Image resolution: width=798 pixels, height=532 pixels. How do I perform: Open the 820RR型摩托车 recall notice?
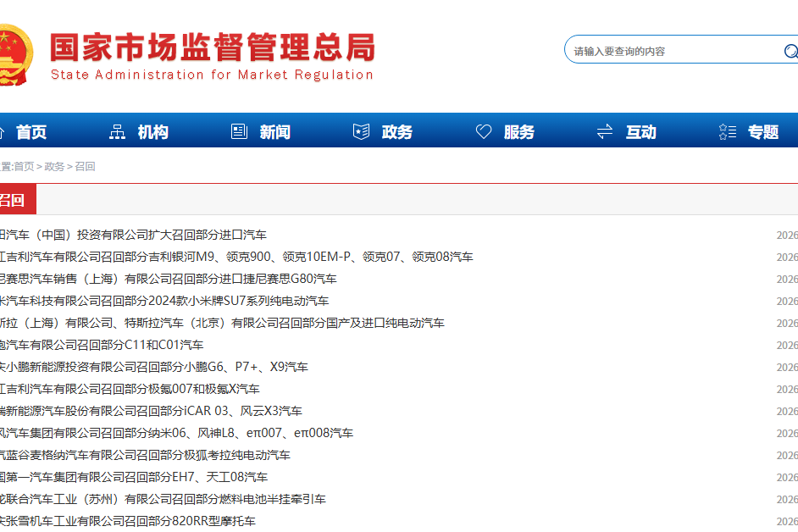(x=128, y=521)
